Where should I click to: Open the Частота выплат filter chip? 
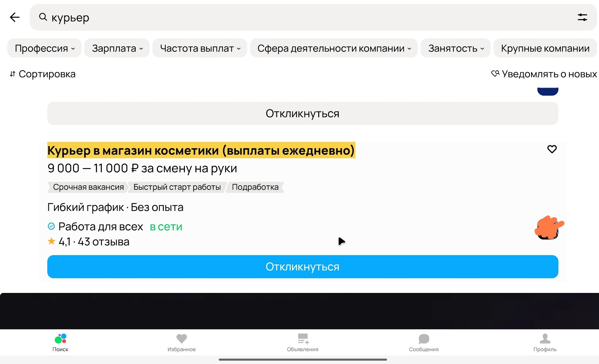click(200, 48)
